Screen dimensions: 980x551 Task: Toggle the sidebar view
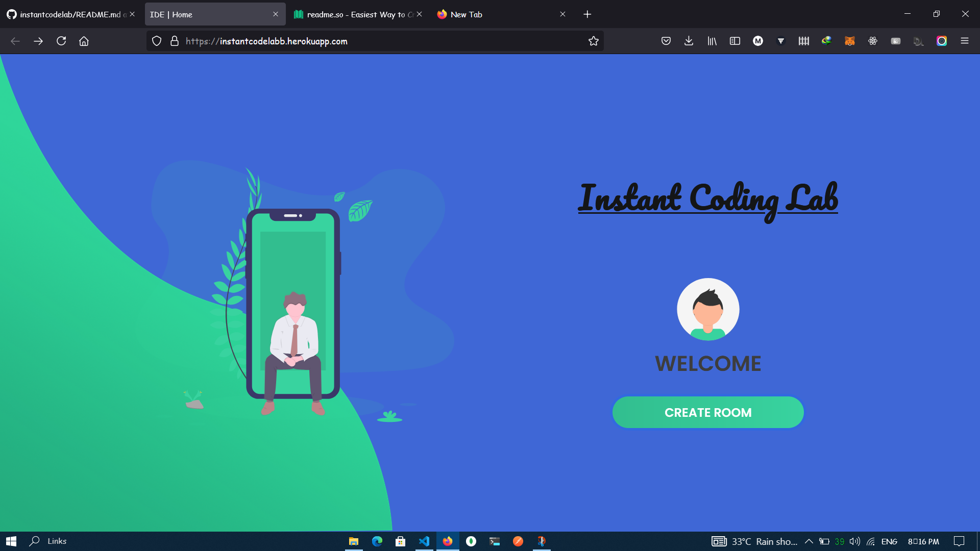734,41
